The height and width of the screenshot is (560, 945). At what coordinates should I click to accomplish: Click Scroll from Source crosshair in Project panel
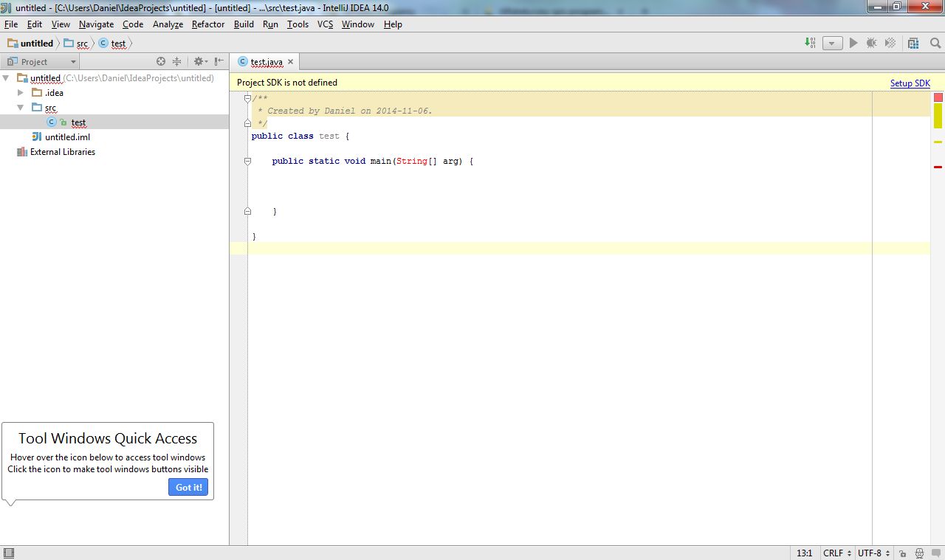click(159, 61)
